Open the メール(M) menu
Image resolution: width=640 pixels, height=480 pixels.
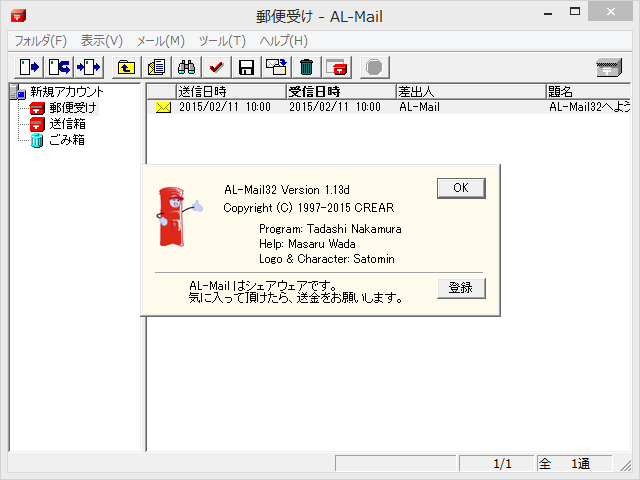pyautogui.click(x=160, y=41)
